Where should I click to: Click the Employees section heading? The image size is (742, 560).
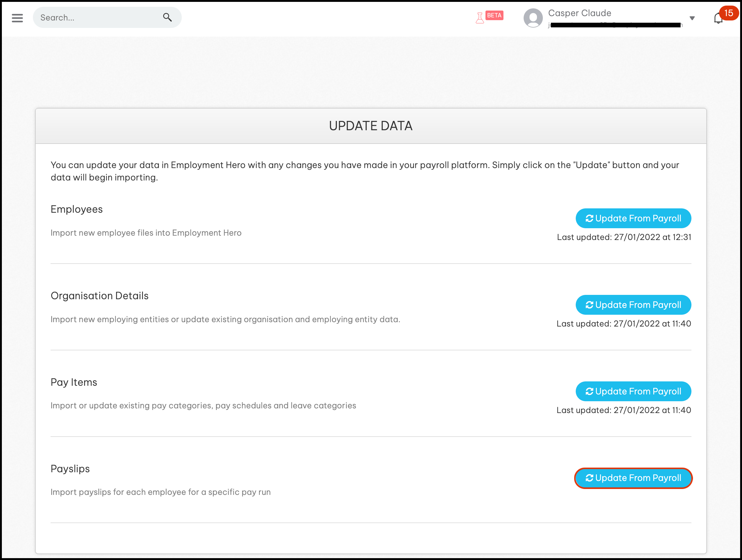tap(77, 209)
